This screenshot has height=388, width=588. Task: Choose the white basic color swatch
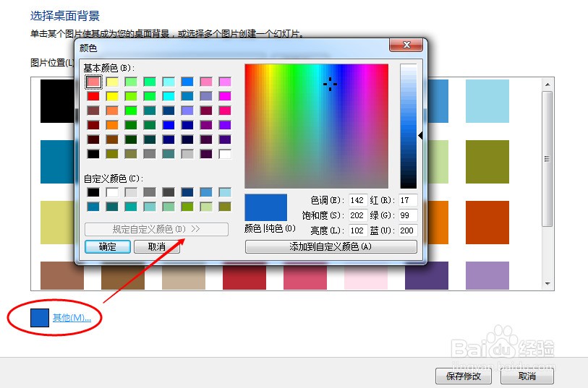pyautogui.click(x=225, y=154)
